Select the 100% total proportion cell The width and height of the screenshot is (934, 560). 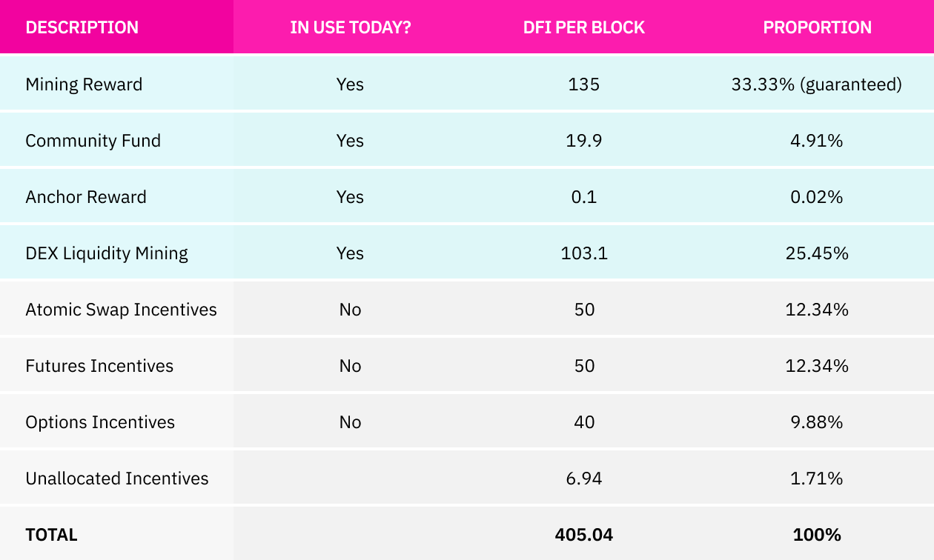tap(817, 535)
